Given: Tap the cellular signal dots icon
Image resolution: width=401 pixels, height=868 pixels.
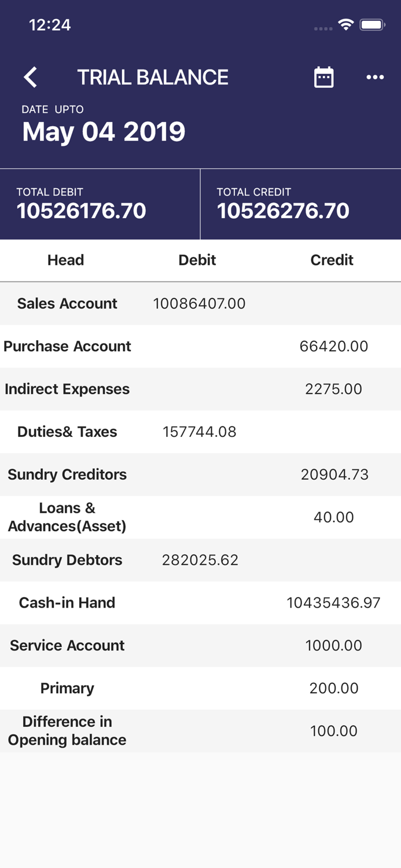Looking at the screenshot, I should click(322, 28).
